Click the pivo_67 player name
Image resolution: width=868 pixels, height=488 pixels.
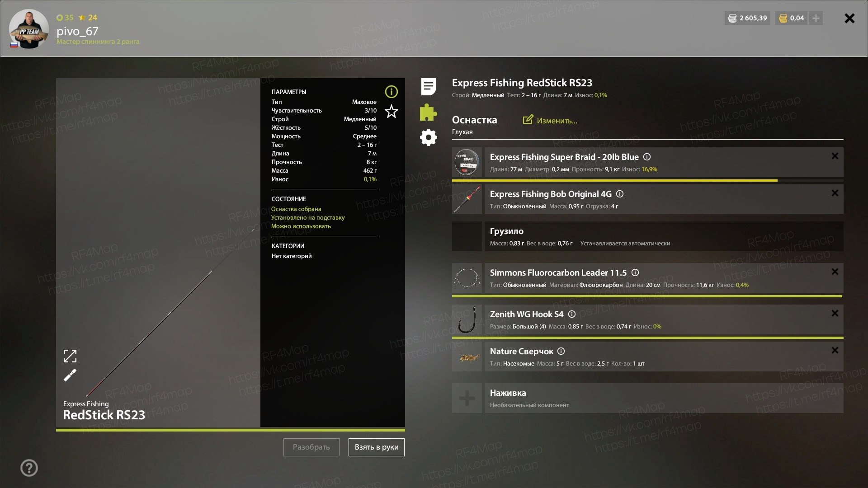(77, 31)
